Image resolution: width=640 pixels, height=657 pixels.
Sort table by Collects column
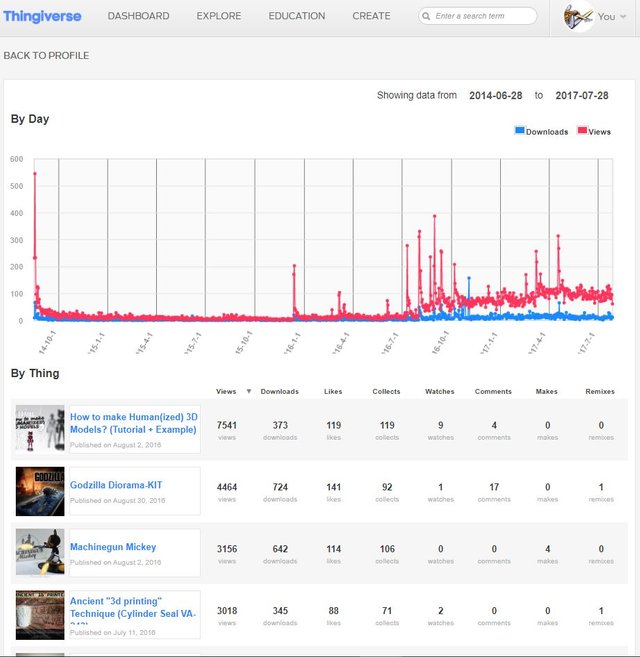[386, 391]
